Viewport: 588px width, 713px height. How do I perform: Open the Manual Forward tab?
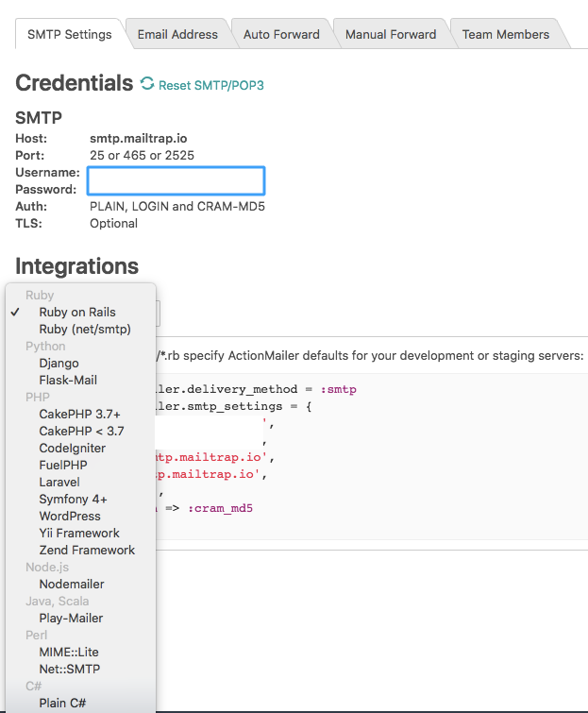(x=391, y=34)
